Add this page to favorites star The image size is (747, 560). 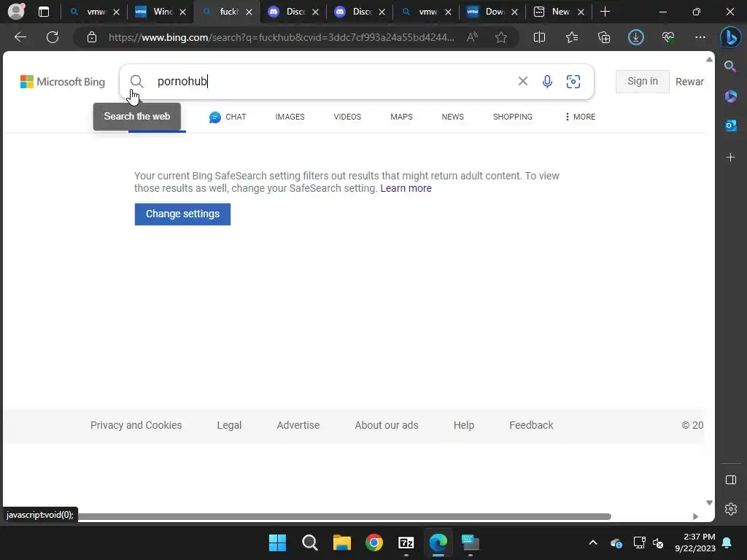click(x=500, y=37)
